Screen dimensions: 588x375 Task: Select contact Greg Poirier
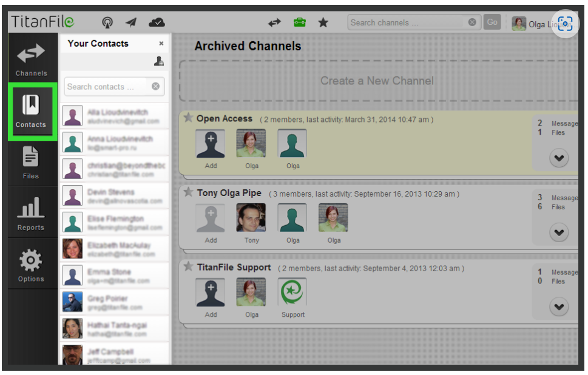pos(114,303)
